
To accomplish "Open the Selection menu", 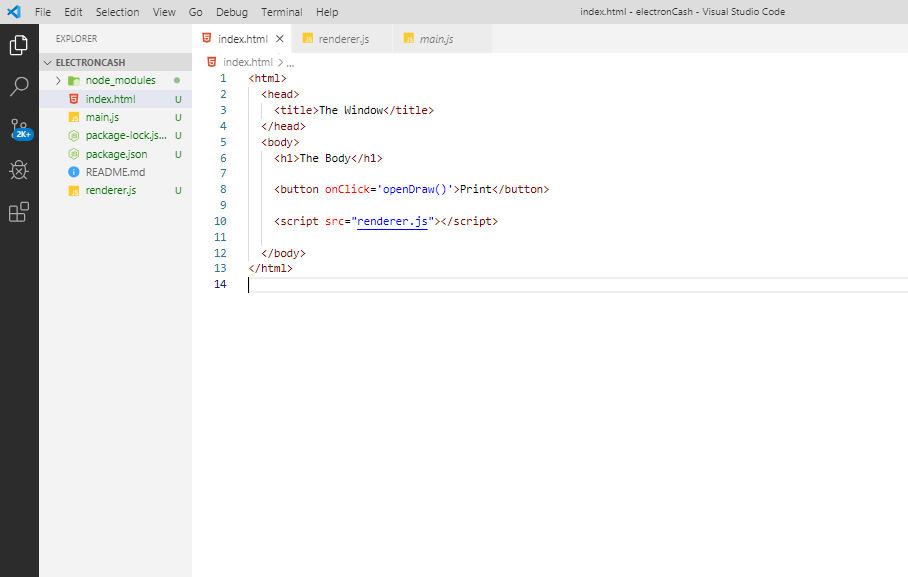I will coord(118,12).
